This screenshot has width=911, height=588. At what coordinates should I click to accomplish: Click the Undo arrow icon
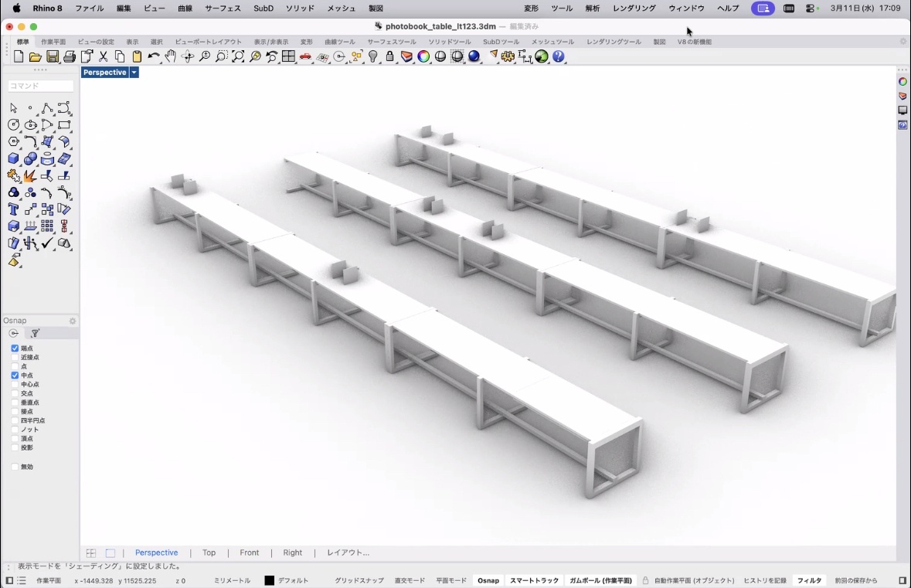coord(154,56)
